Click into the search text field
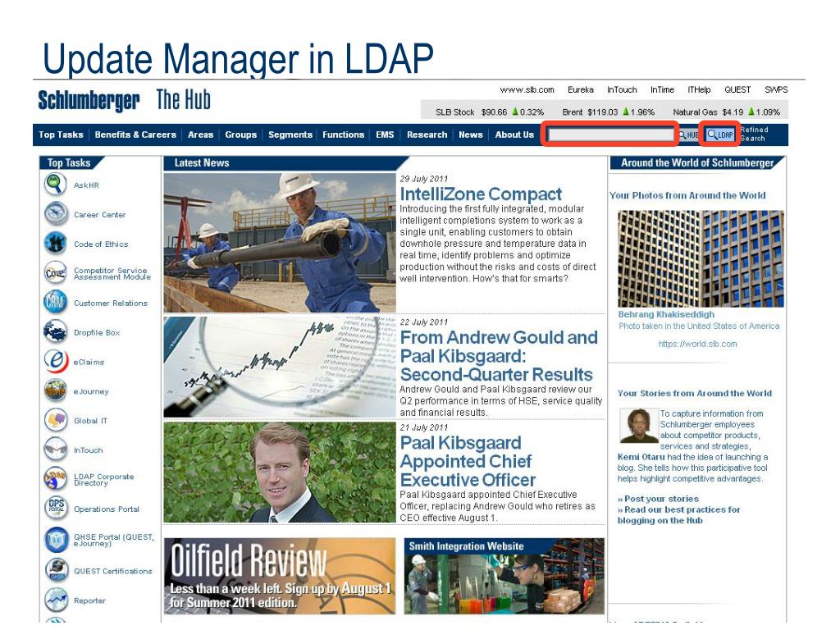 click(x=610, y=134)
